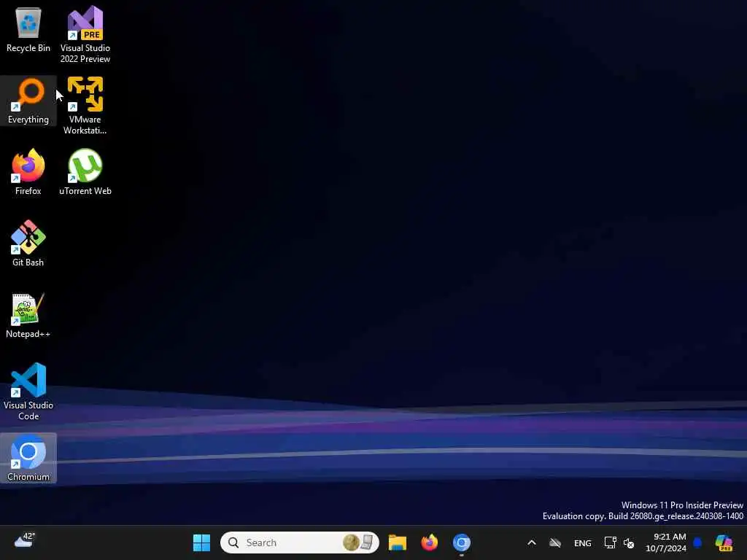Select uTorrent Web desktop shortcut
The width and height of the screenshot is (747, 560).
tap(85, 172)
